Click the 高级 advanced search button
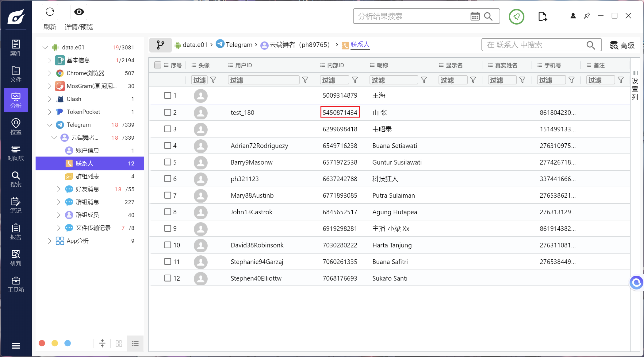 click(622, 45)
